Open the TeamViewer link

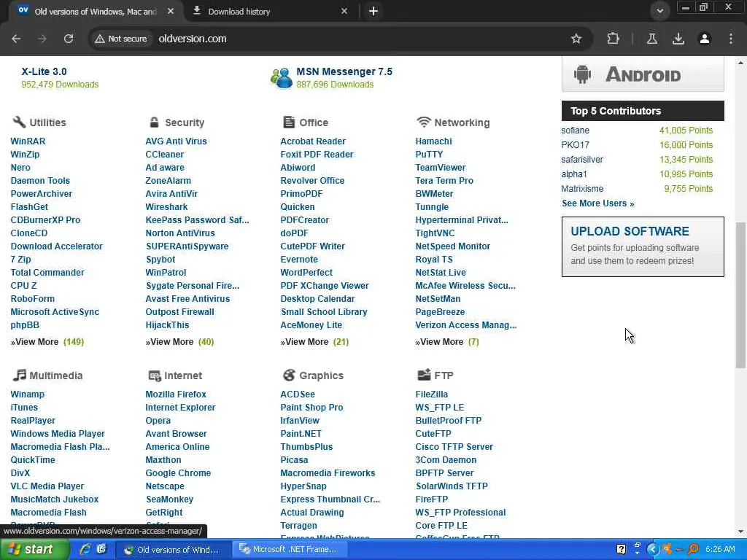[x=440, y=167]
